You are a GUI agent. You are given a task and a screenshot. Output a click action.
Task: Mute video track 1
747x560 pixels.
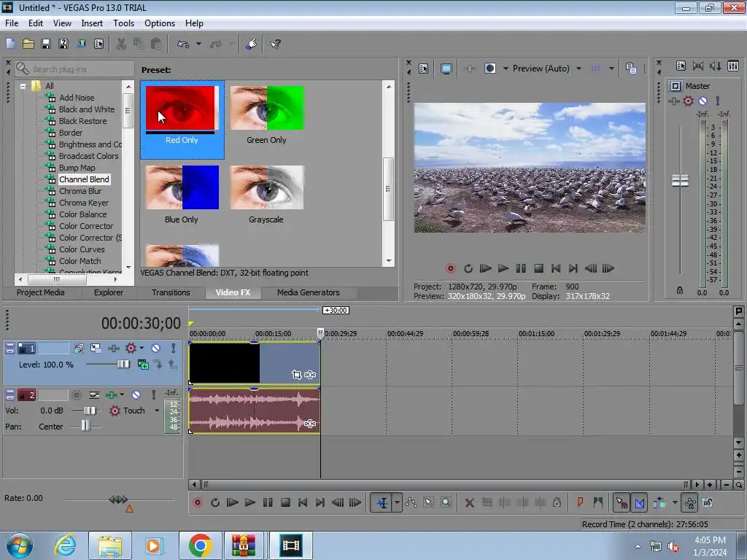coord(155,348)
